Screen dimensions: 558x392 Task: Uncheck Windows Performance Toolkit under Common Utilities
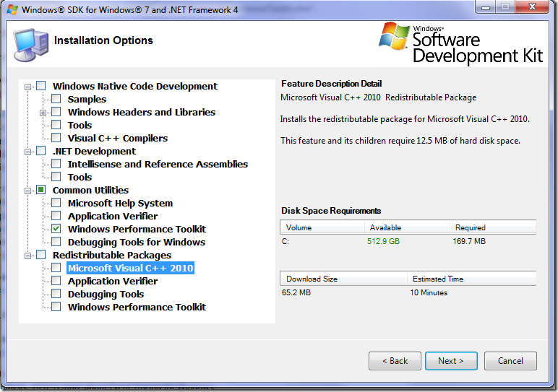(x=56, y=229)
